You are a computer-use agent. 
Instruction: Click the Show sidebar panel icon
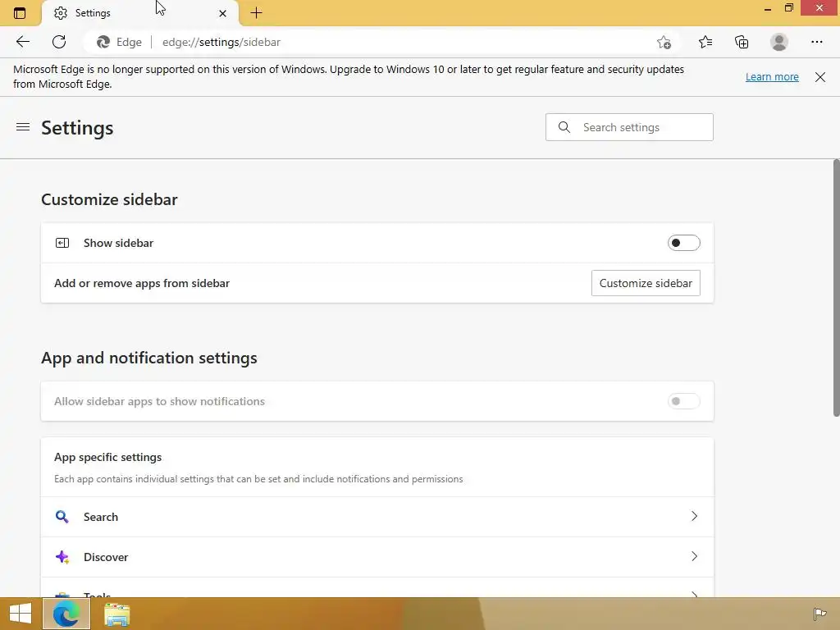pyautogui.click(x=62, y=243)
